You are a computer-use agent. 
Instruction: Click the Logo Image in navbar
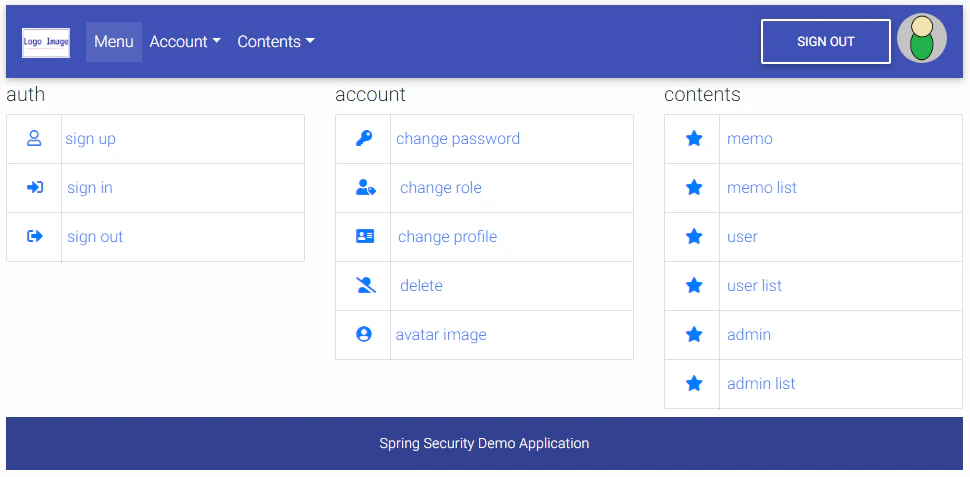coord(46,43)
